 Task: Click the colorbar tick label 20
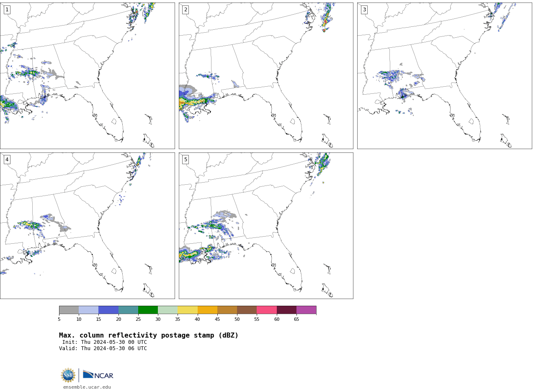pyautogui.click(x=119, y=320)
